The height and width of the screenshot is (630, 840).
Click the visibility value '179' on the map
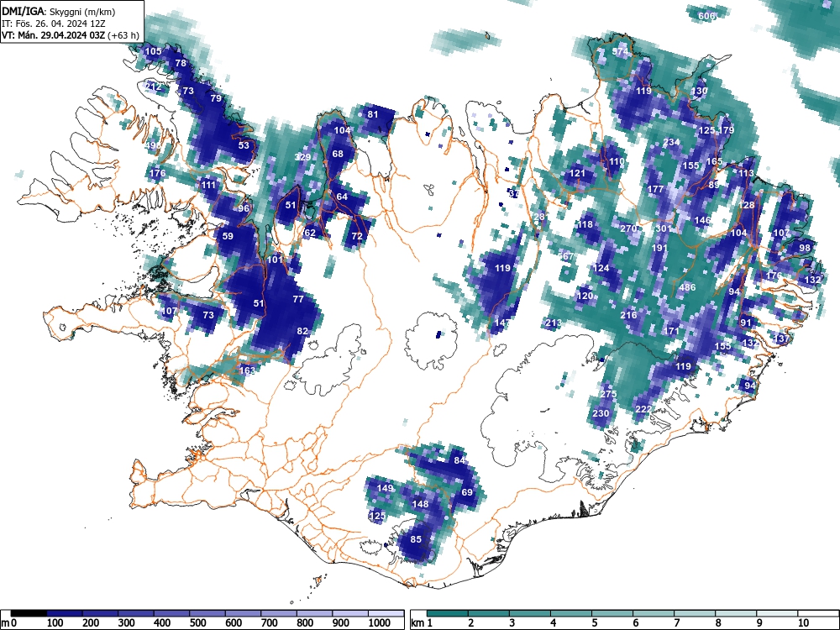pyautogui.click(x=726, y=130)
